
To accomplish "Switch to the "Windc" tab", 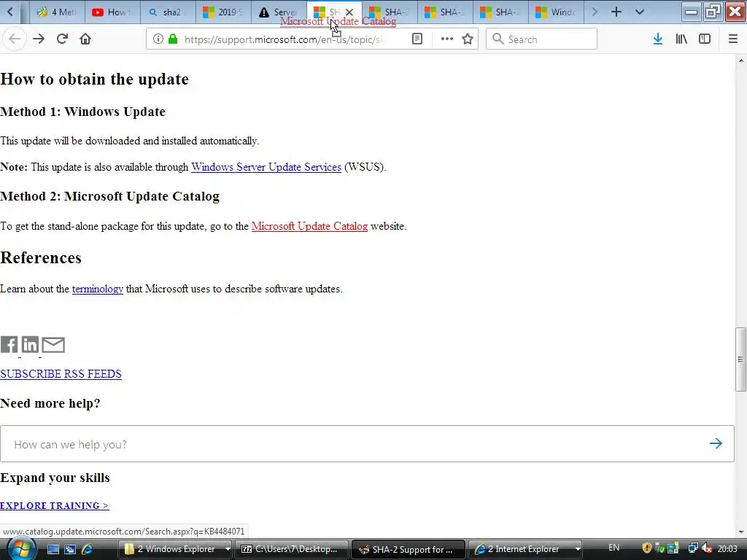I will [x=555, y=12].
